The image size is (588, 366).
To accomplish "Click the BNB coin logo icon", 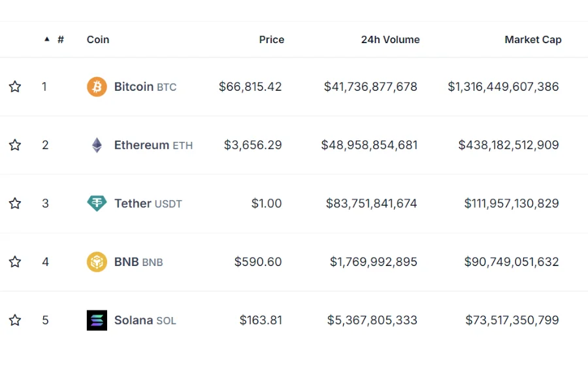I will coord(97,262).
